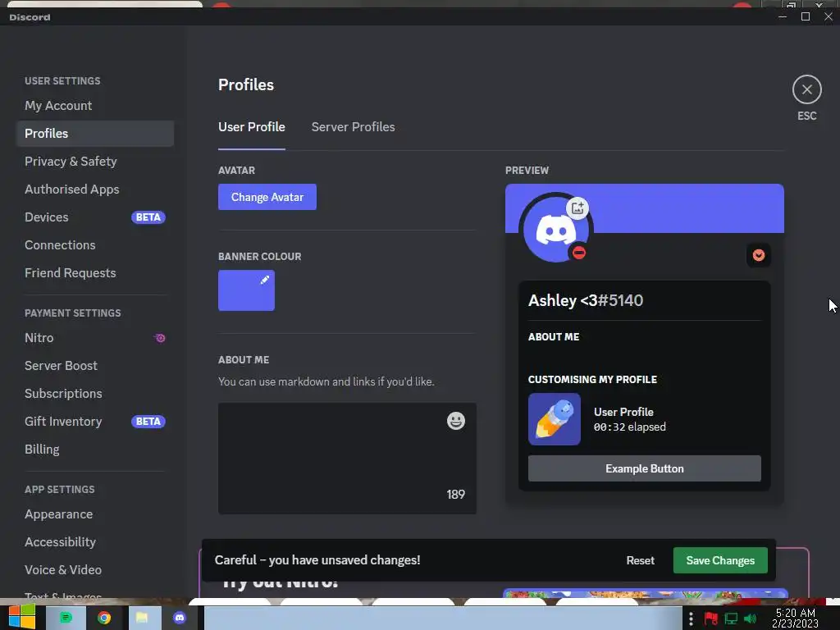Open Devices settings

pyautogui.click(x=95, y=217)
